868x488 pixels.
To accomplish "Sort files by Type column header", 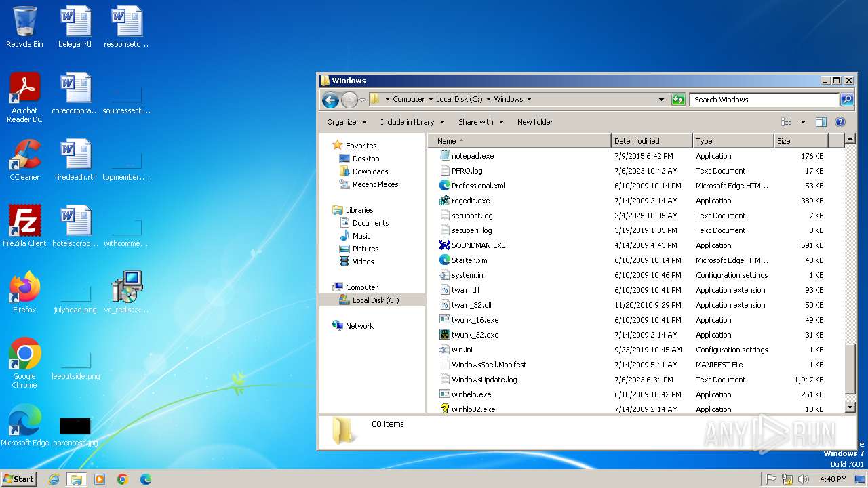I will [x=733, y=141].
